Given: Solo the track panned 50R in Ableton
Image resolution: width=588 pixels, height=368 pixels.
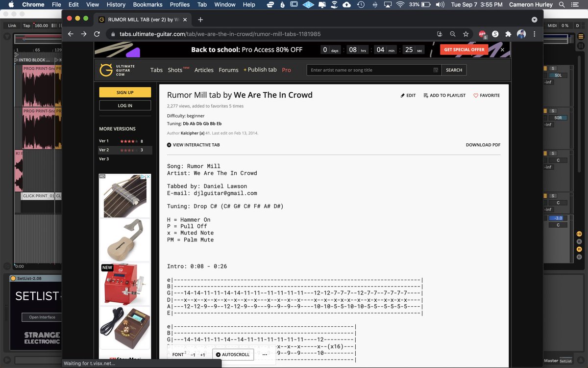Looking at the screenshot, I should (553, 111).
